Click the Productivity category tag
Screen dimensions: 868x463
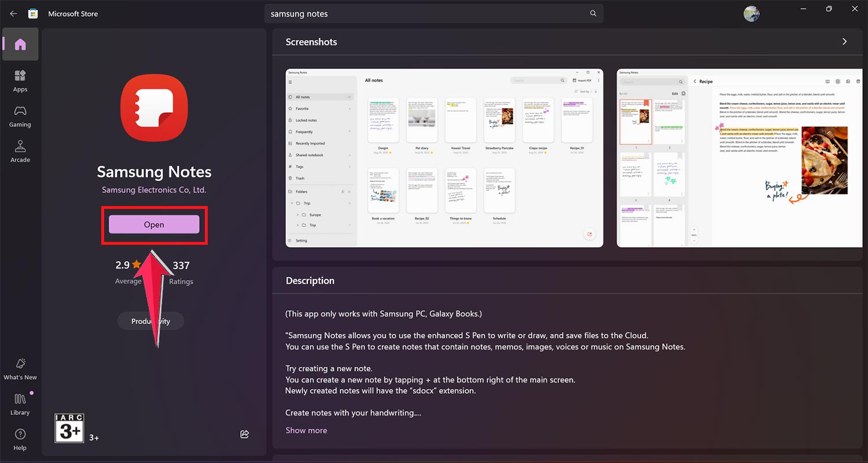pyautogui.click(x=151, y=321)
